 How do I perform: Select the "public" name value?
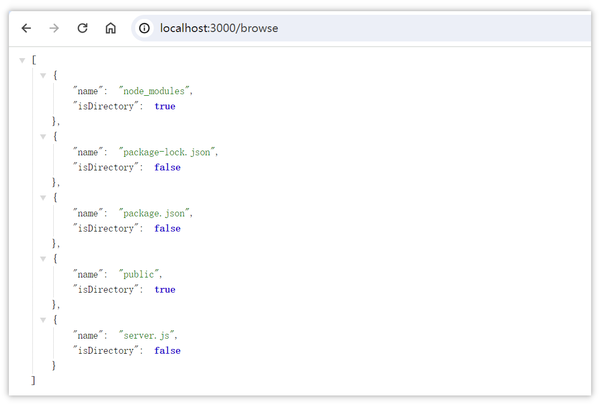(139, 274)
